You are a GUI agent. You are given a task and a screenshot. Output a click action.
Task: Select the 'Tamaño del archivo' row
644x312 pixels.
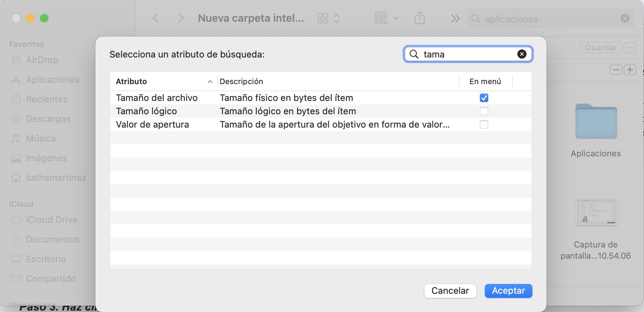pyautogui.click(x=321, y=98)
